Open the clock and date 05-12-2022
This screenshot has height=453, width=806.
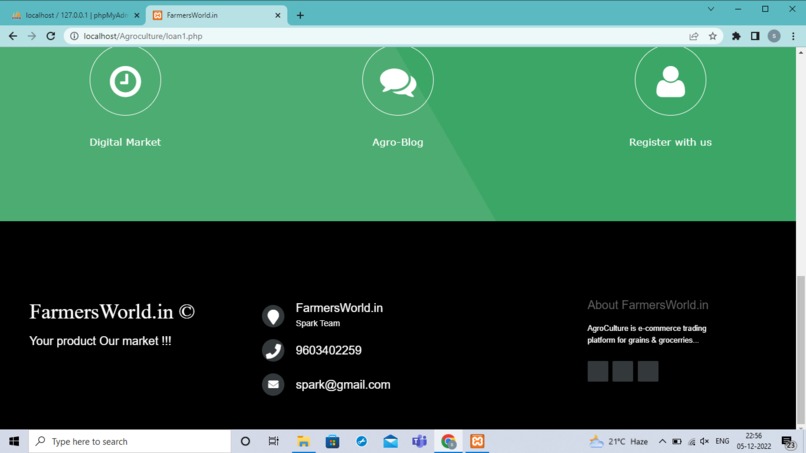coord(754,441)
